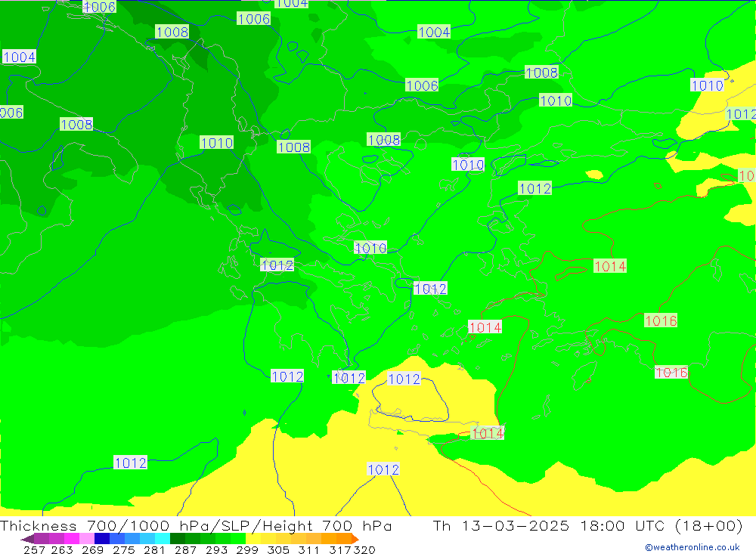Pick the dark navy blue legend swatch
This screenshot has height=554, width=756.
102,539
